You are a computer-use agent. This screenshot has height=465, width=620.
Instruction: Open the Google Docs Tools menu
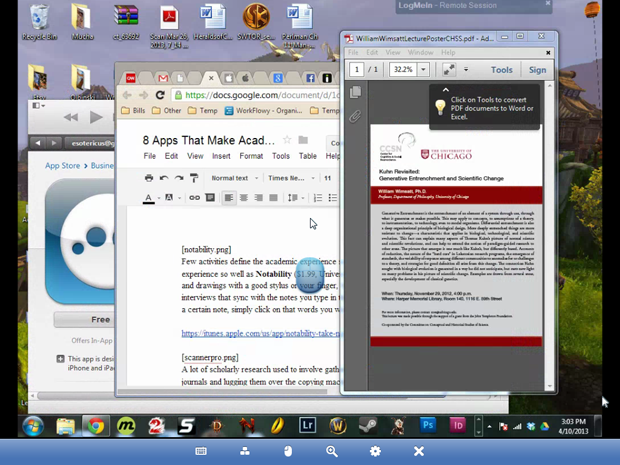point(281,156)
